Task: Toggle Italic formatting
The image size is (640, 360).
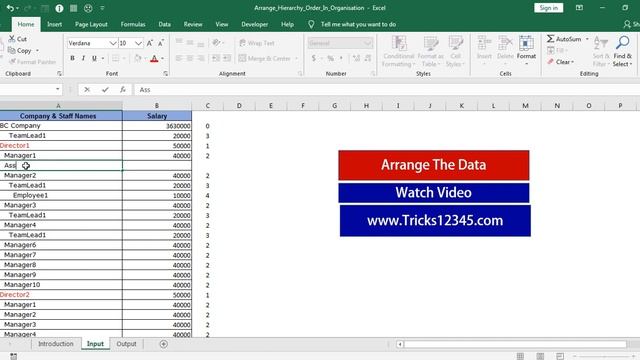Action: (x=83, y=58)
